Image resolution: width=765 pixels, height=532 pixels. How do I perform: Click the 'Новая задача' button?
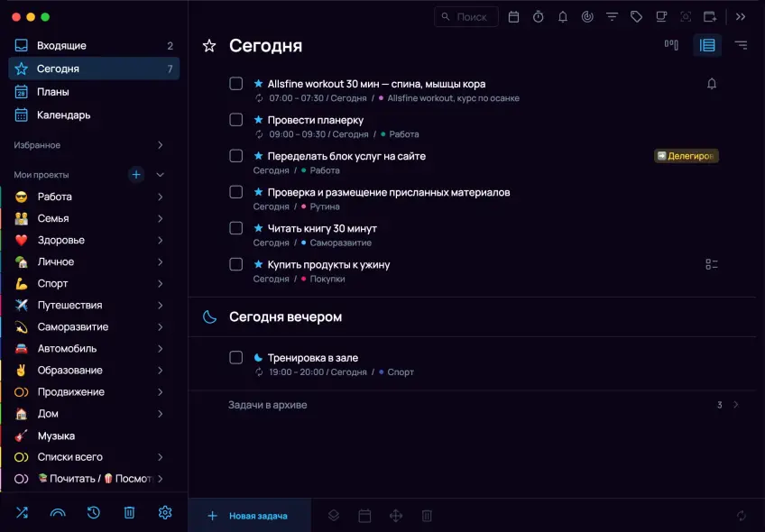pos(249,516)
